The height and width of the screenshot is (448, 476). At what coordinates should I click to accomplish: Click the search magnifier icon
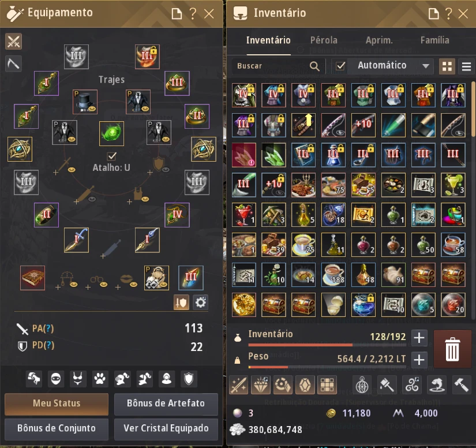(x=314, y=66)
